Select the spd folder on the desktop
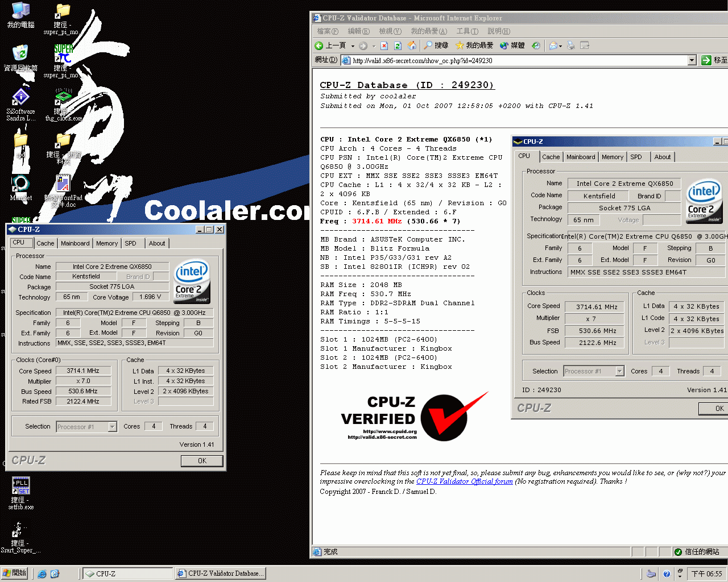 coord(20,144)
